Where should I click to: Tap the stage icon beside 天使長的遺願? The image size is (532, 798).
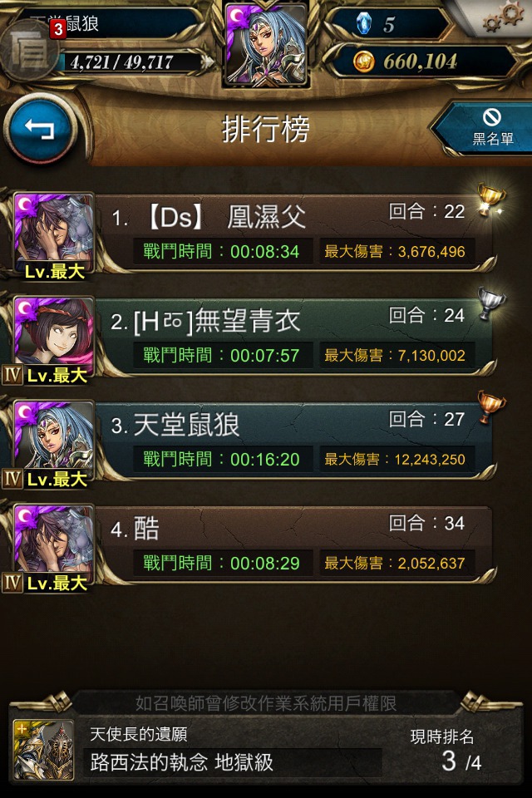[x=43, y=750]
